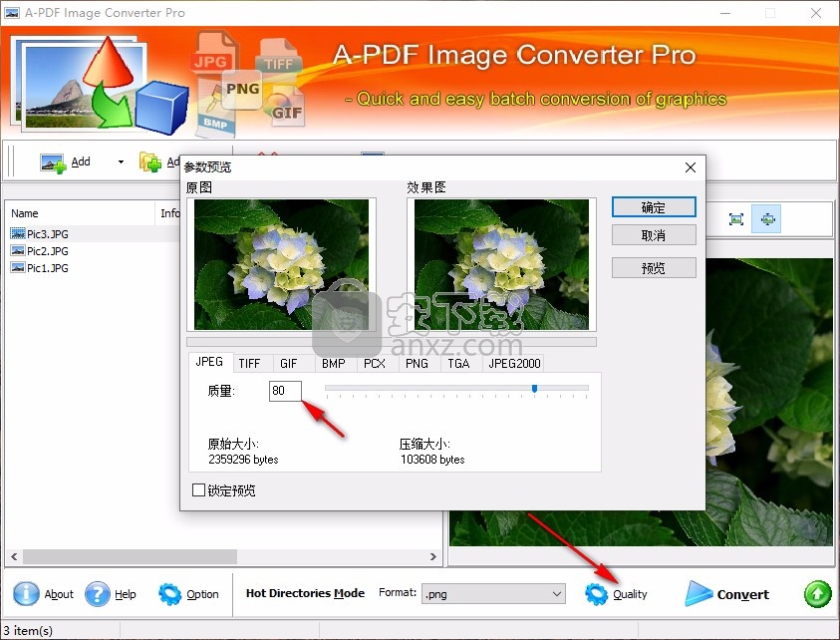This screenshot has height=640, width=840.
Task: Click the file list scroll-right arrow
Action: pyautogui.click(x=432, y=556)
